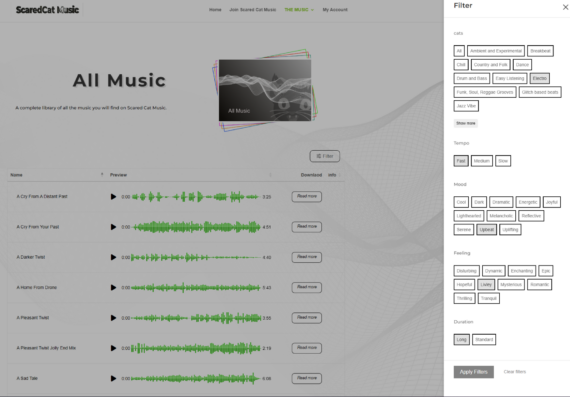Open THE MUSIC dropdown menu
Screen dimensions: 570x397
299,10
